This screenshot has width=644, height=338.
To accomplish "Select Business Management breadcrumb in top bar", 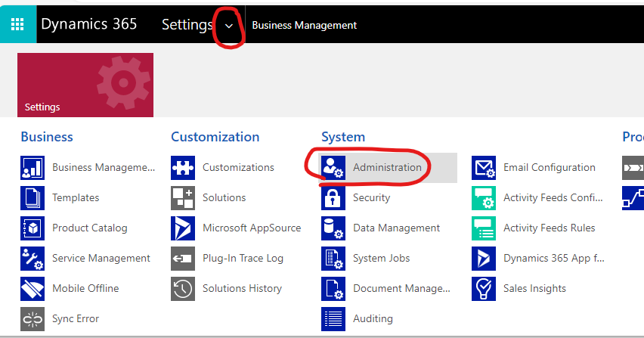I will click(305, 26).
